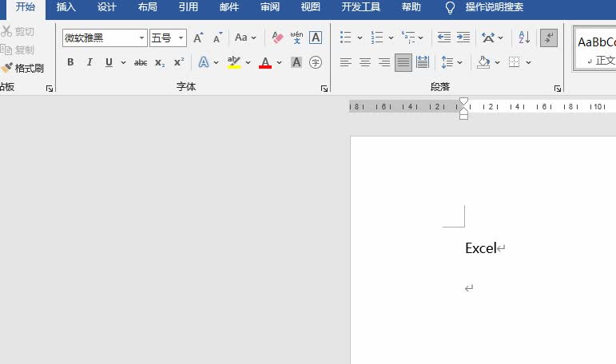
Task: Expand numbering library dropdown arrow
Action: click(x=391, y=38)
